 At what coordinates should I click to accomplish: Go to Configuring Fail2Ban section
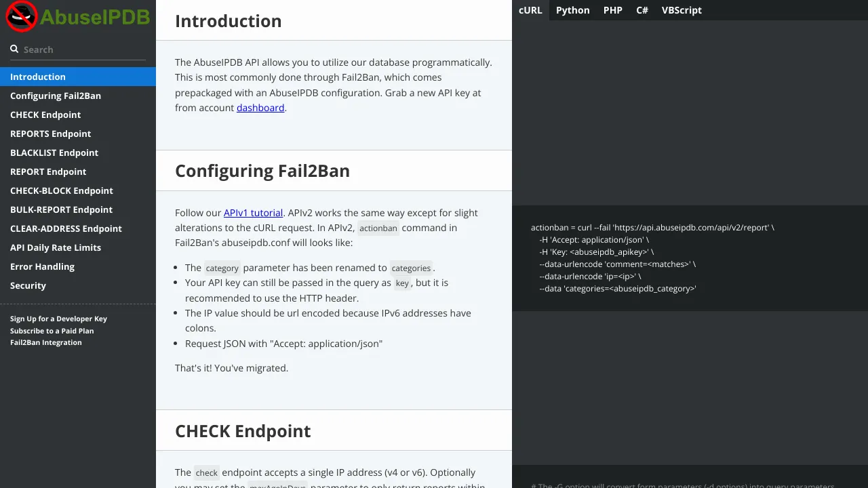[x=78, y=96]
